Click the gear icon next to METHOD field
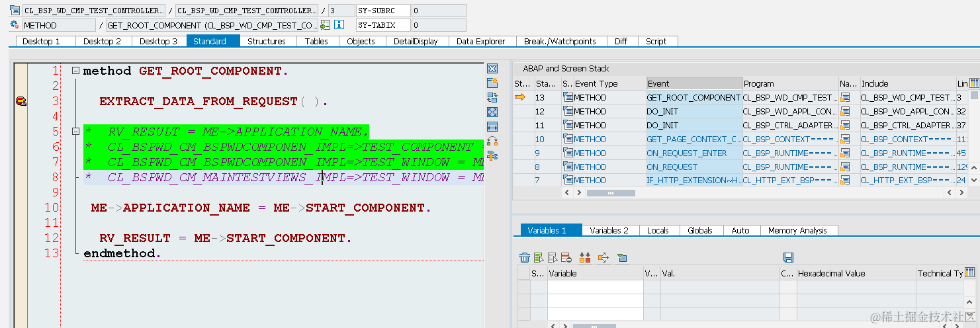The height and width of the screenshot is (328, 980). point(15,25)
